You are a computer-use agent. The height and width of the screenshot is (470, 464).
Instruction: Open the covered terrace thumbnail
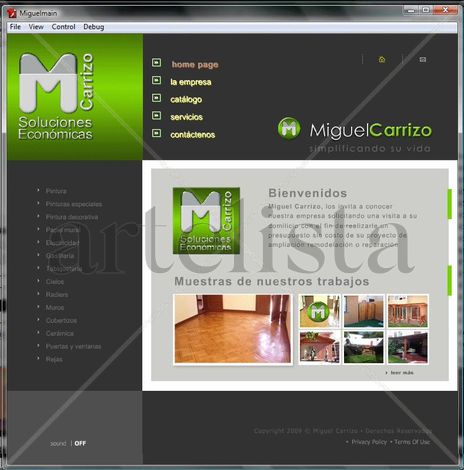(408, 347)
